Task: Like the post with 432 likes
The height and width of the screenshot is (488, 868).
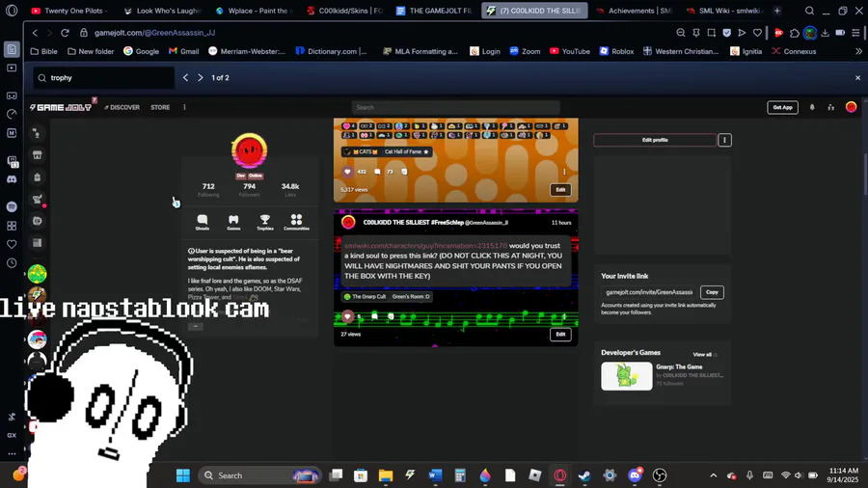Action: pos(347,172)
